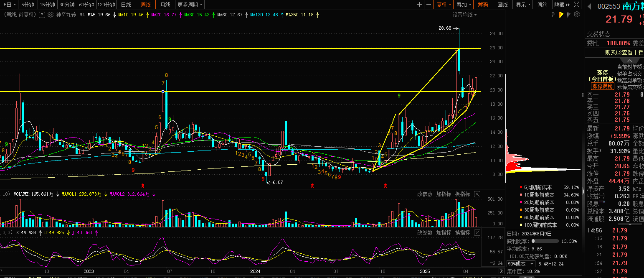Screen dimensions: 644x278
Task: Switch to 60分钟 chart period
Action: pos(86,5)
